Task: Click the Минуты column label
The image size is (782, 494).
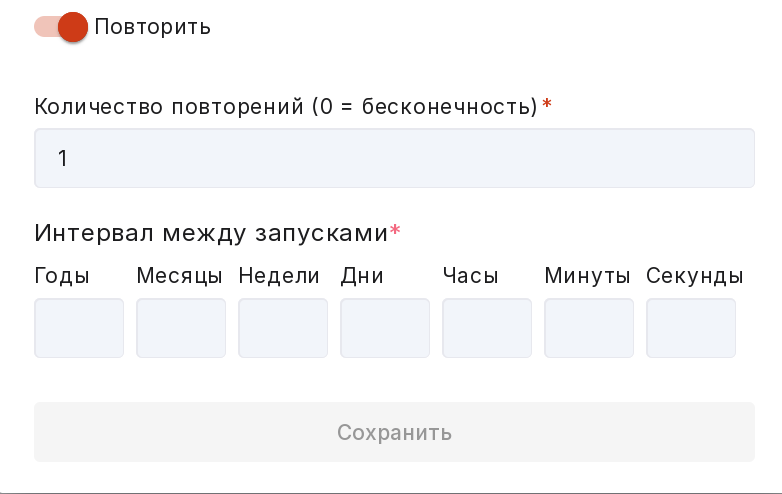Action: 587,276
